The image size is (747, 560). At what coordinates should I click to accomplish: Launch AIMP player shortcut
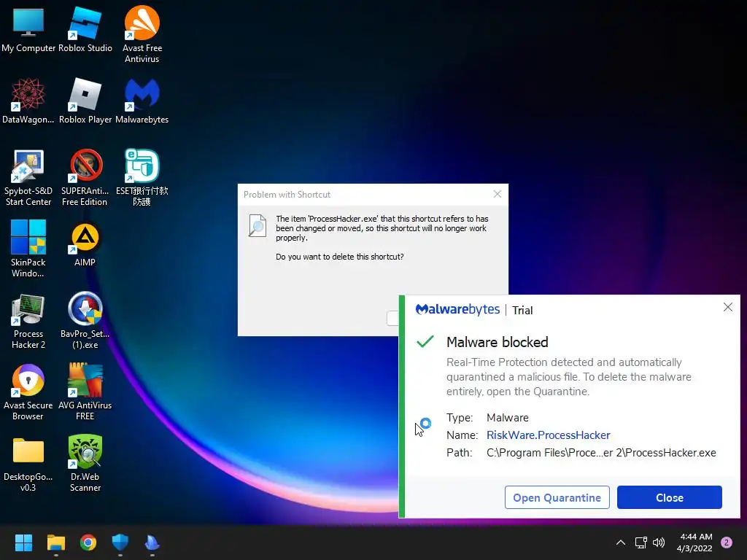click(85, 245)
